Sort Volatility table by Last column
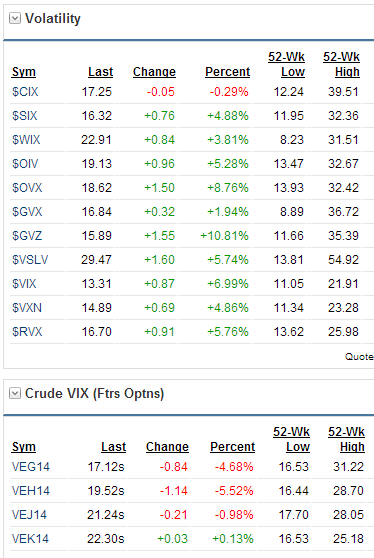Image resolution: width=374 pixels, height=558 pixels. [101, 72]
